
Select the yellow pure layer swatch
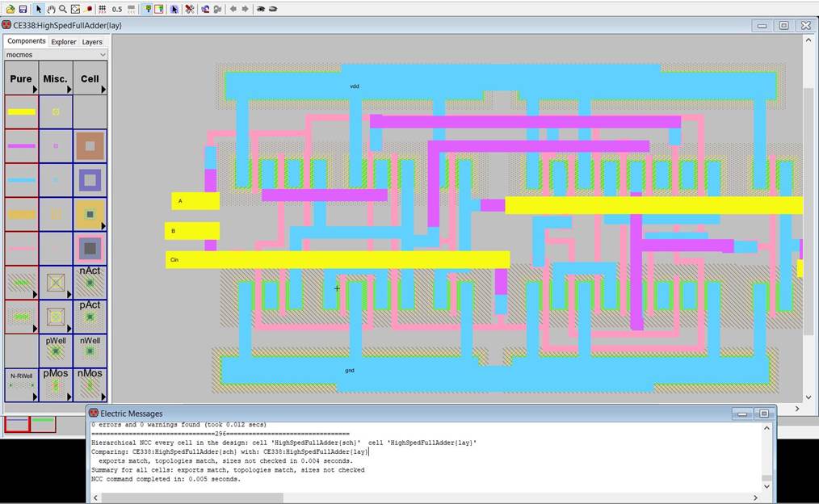click(x=21, y=112)
